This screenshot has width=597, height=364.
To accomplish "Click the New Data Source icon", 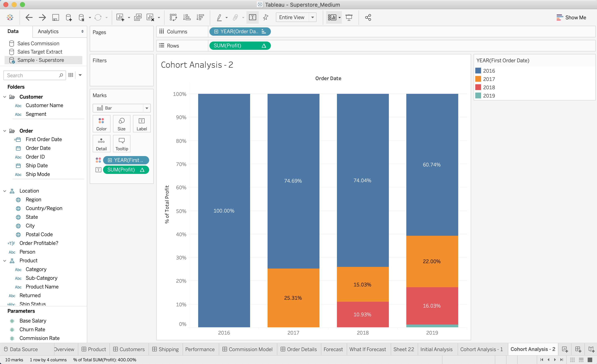I will (69, 17).
